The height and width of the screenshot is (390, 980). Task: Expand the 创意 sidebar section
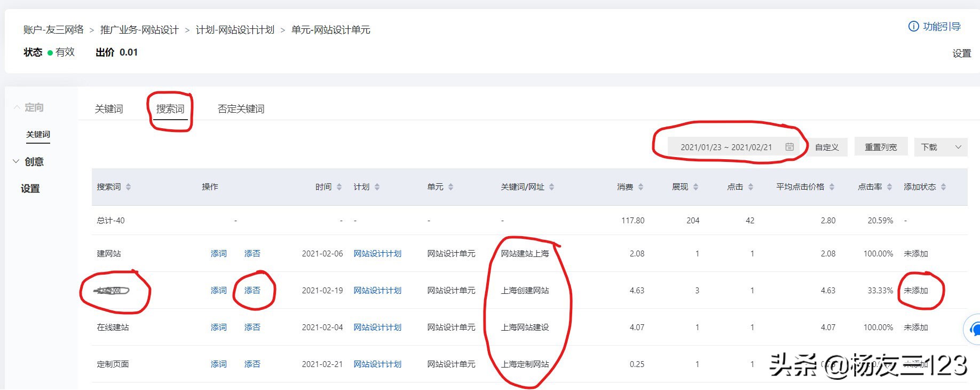click(x=16, y=161)
